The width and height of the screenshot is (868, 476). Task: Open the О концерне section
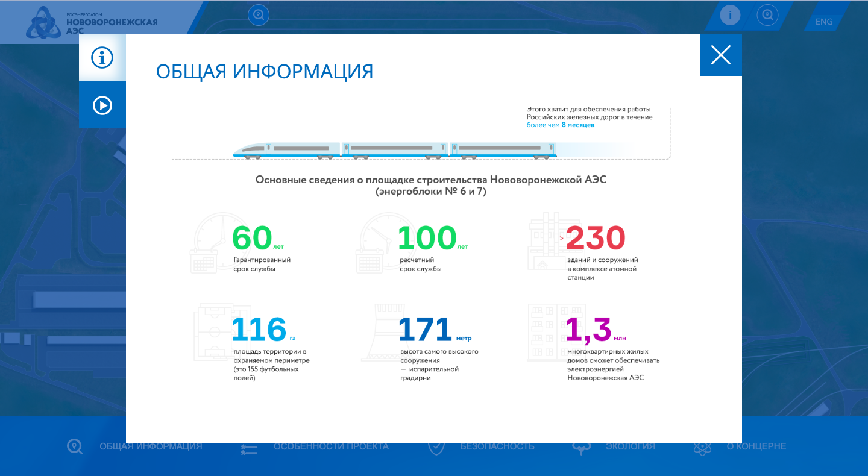[x=756, y=446]
